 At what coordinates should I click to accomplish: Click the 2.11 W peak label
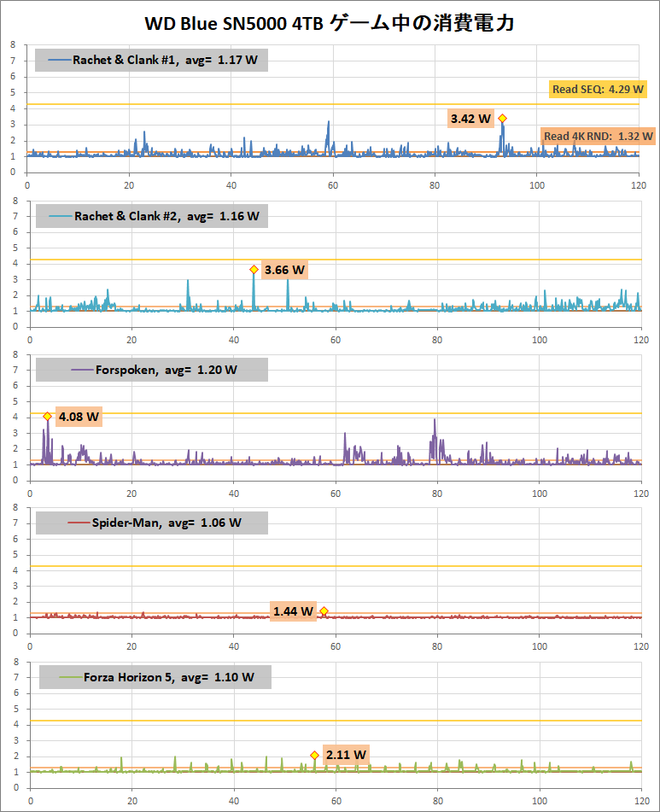tap(346, 755)
